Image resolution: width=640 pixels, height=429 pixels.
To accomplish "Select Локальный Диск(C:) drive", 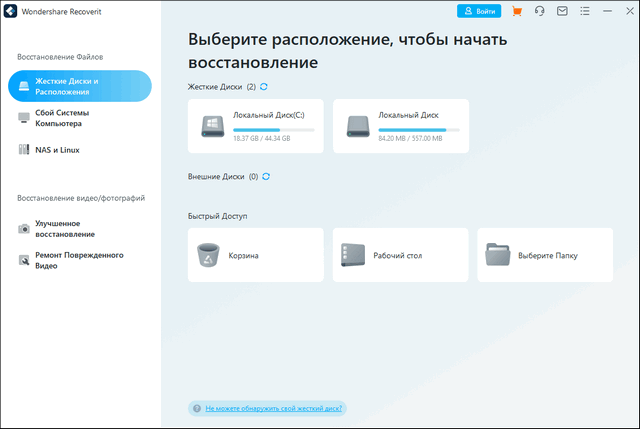I will (x=256, y=126).
